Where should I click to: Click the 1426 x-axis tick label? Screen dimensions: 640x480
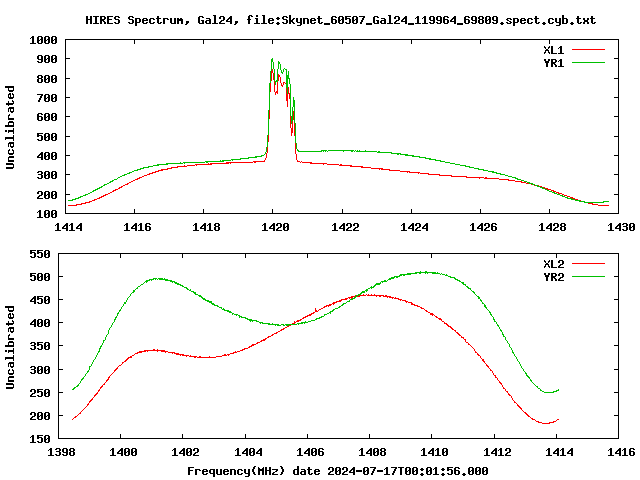(483, 227)
